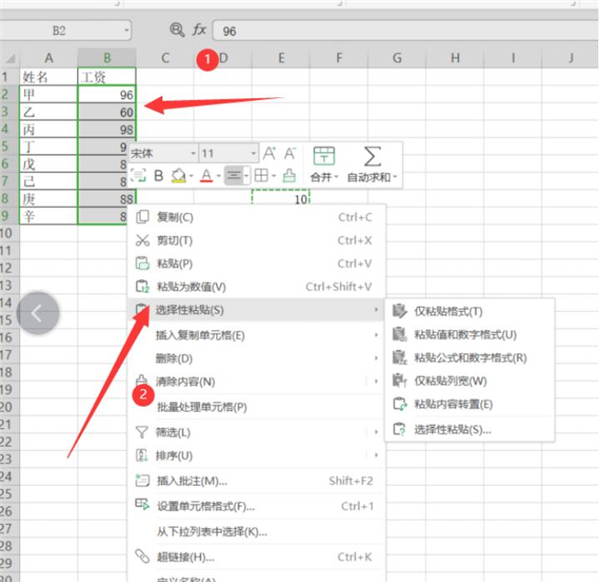The image size is (600, 582).
Task: Select 粘贴公式和数字格式(R) in submenu
Action: pos(470,357)
